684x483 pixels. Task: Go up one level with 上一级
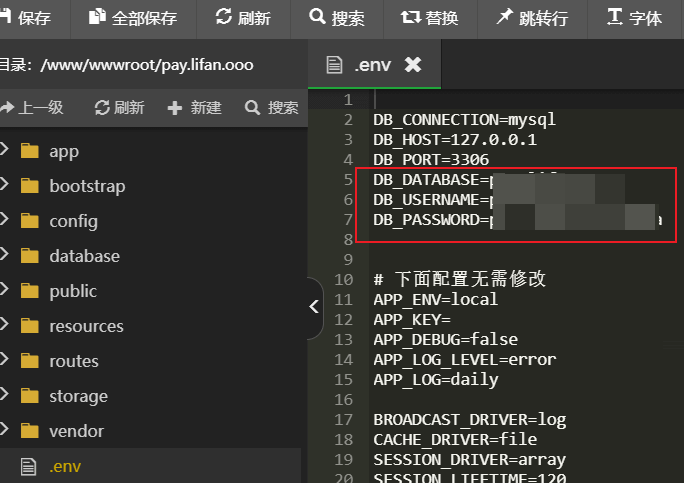pos(32,107)
